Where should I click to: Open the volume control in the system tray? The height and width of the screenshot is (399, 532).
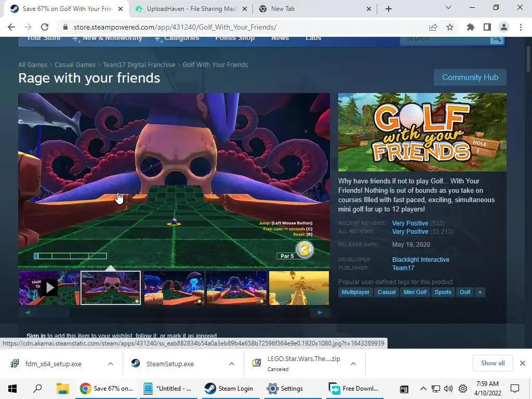tap(448, 389)
